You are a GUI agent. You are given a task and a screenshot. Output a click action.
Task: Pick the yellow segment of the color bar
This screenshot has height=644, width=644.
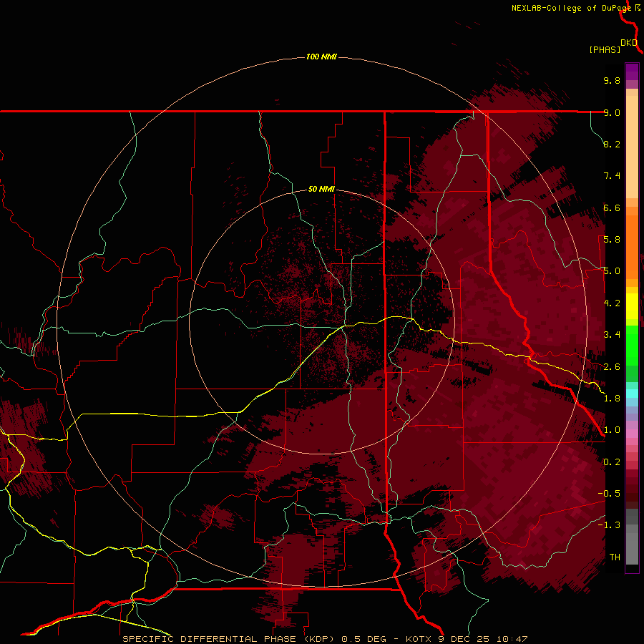[632, 306]
